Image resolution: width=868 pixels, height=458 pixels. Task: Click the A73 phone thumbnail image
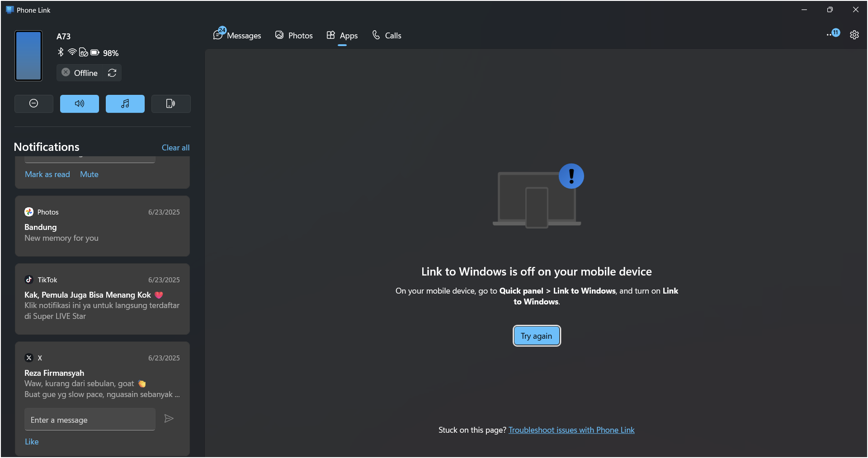[x=28, y=56]
